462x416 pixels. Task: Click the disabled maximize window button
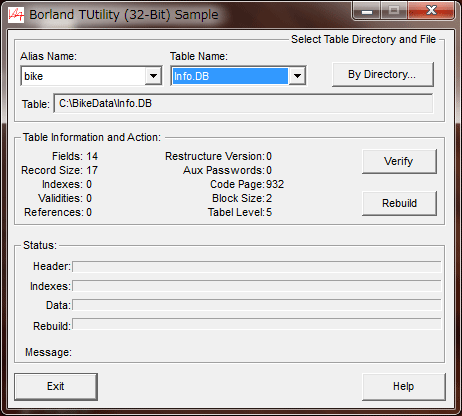(394, 11)
